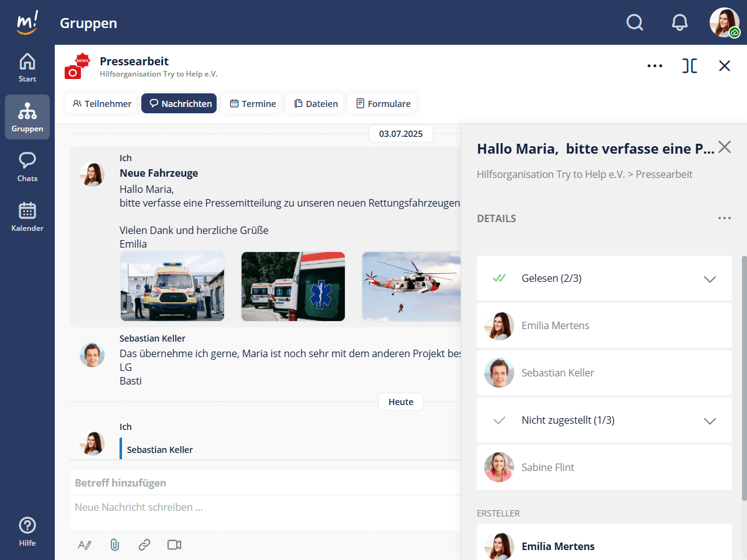Open the Kalender in sidebar

pos(27,217)
